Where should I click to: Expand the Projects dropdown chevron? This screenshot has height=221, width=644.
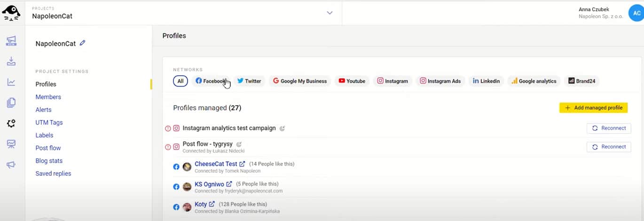(330, 13)
